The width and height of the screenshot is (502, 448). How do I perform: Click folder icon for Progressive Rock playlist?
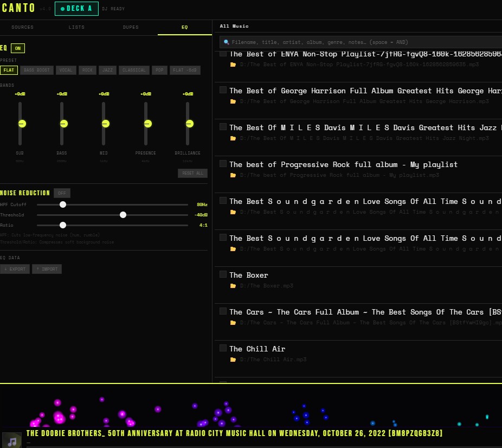(x=233, y=175)
